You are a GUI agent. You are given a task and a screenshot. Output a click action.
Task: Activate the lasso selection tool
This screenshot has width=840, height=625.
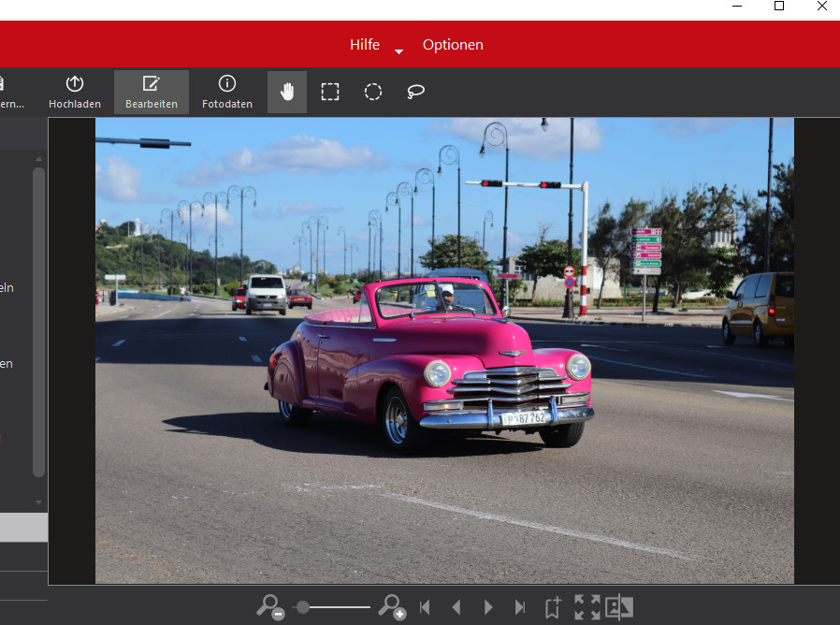pyautogui.click(x=416, y=92)
